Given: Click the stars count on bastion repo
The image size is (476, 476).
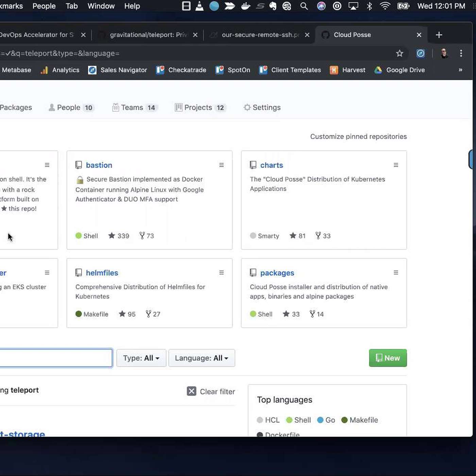Looking at the screenshot, I should pyautogui.click(x=119, y=236).
